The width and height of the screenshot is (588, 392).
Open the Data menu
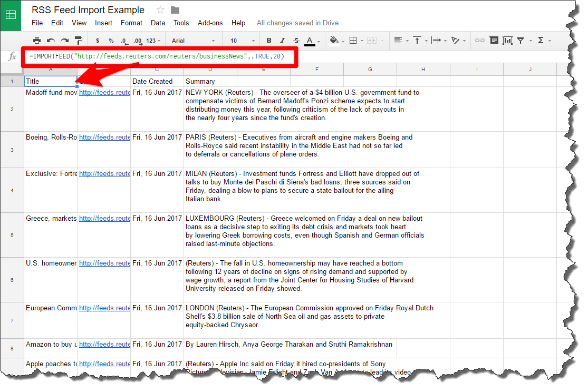click(158, 23)
